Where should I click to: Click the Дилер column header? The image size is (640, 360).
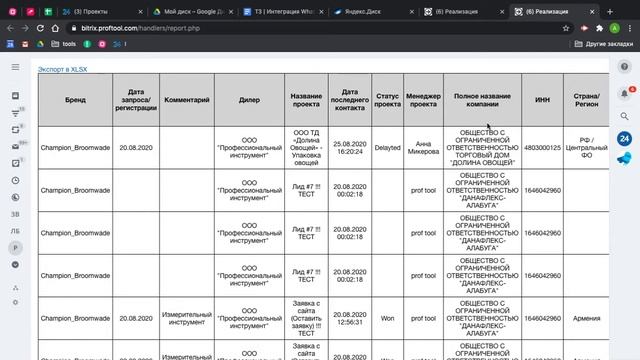tap(249, 100)
